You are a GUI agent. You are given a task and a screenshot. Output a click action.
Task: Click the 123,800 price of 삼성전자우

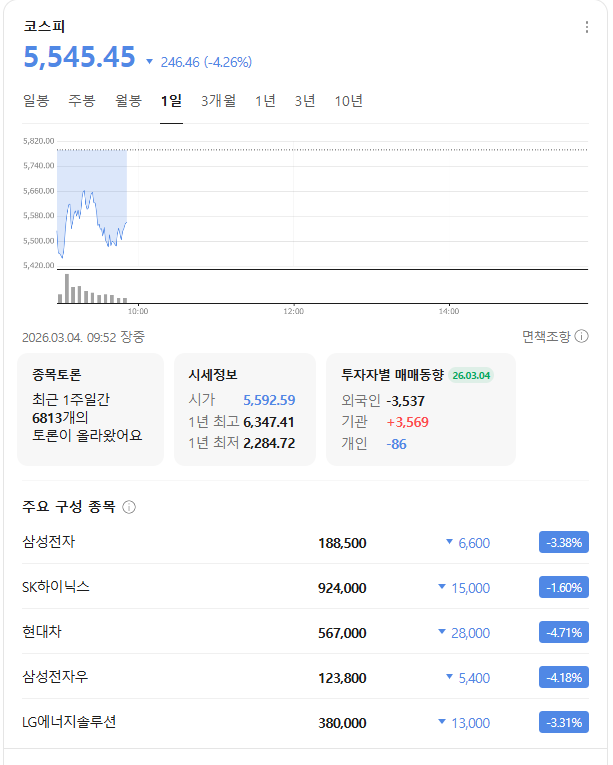342,678
